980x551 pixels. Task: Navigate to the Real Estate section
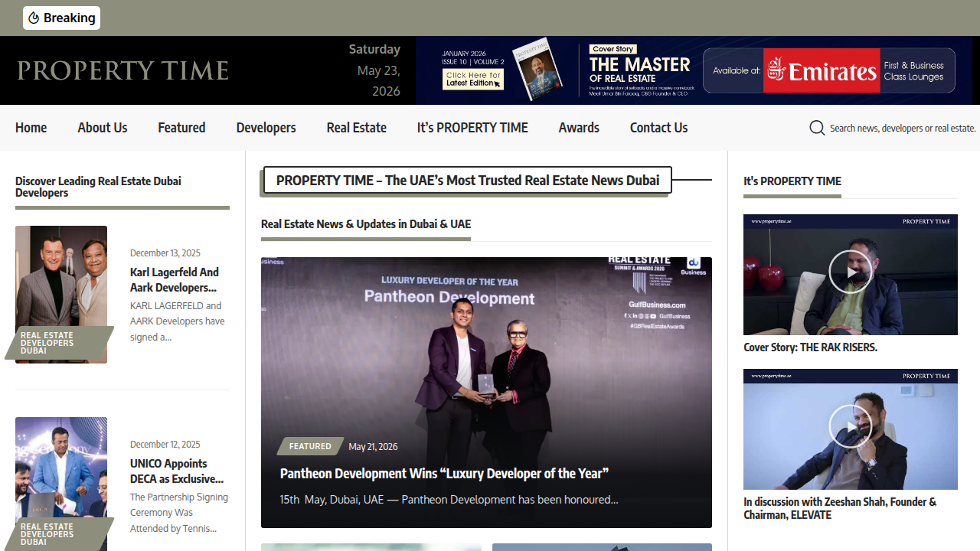pos(356,128)
